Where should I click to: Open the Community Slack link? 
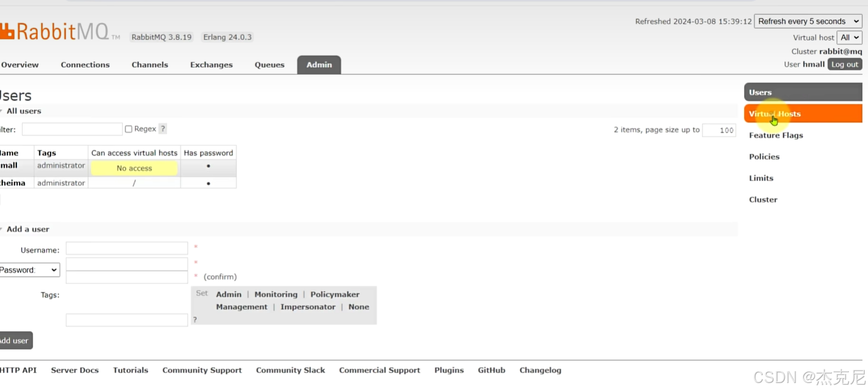click(290, 370)
